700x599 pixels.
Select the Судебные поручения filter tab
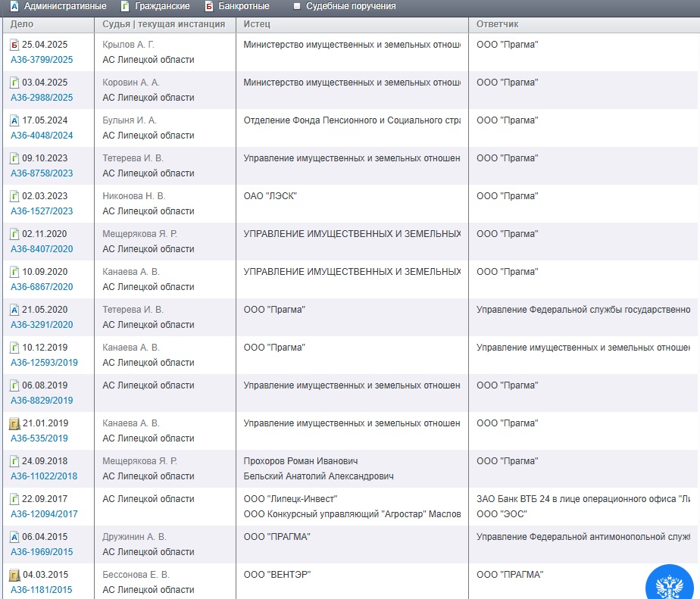[344, 6]
